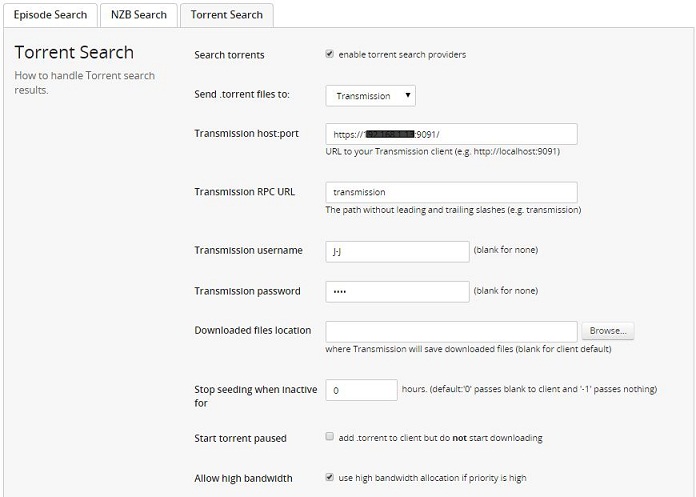This screenshot has width=696, height=497.
Task: Open the Send .torrent files to dropdown
Action: 370,96
